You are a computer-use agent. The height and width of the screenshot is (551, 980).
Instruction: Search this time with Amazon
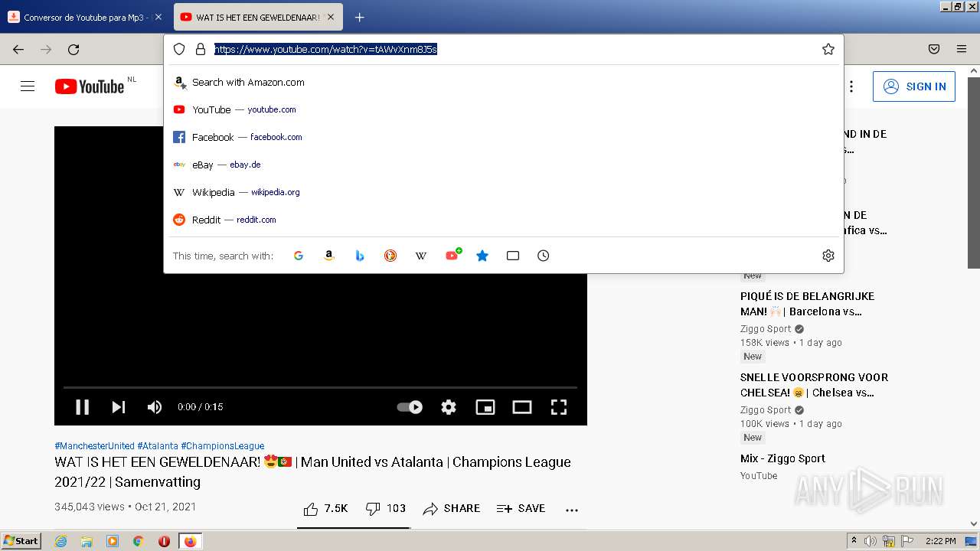click(329, 256)
